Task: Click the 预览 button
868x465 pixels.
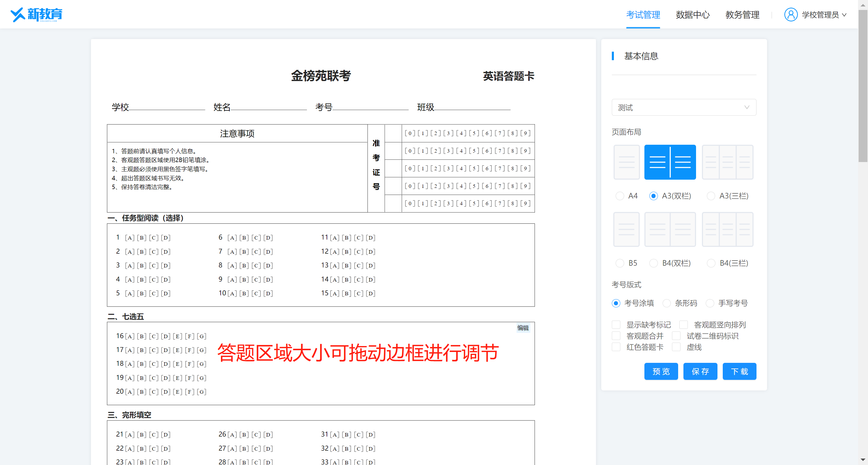Action: click(661, 372)
